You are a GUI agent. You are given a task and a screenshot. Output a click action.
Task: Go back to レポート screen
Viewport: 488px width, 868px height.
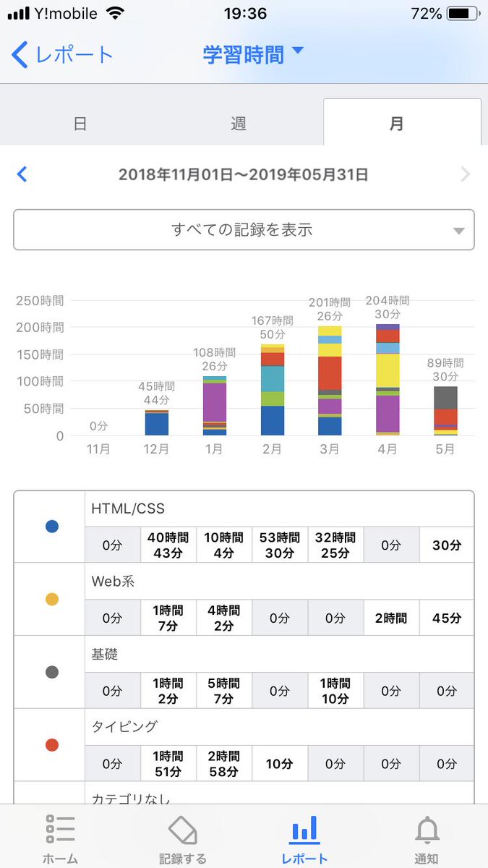pos(63,55)
